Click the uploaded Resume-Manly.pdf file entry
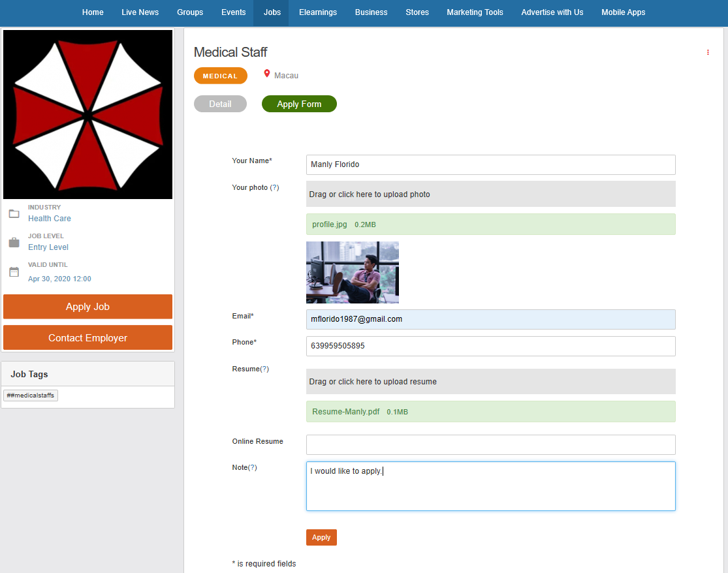 pos(491,412)
